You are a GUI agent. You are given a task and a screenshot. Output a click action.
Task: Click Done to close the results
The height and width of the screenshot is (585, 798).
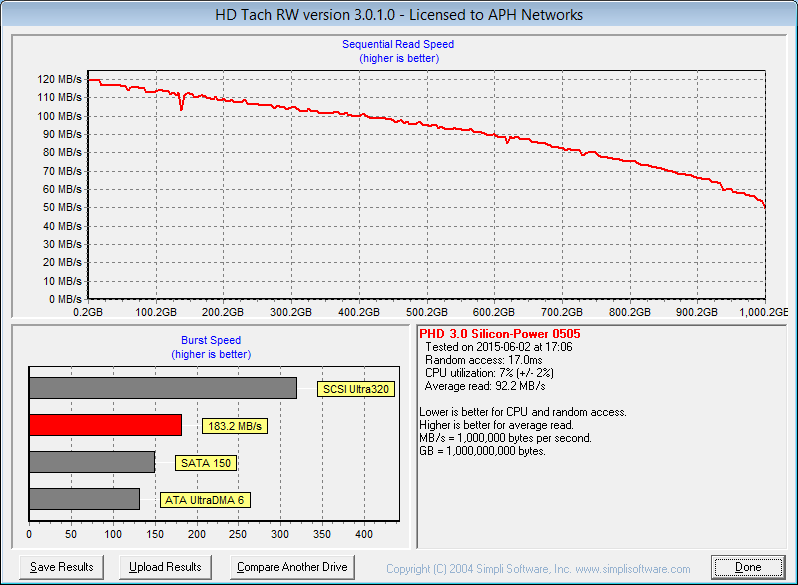point(748,567)
